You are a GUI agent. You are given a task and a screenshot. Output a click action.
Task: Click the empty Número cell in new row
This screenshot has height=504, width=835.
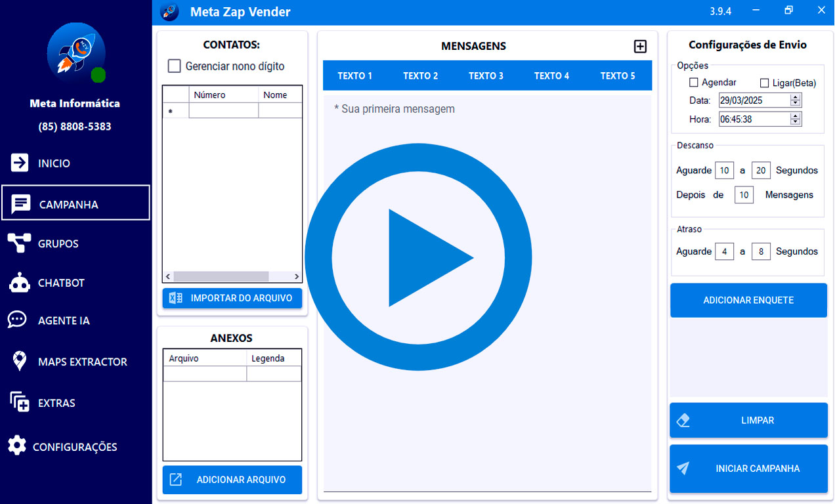point(224,111)
